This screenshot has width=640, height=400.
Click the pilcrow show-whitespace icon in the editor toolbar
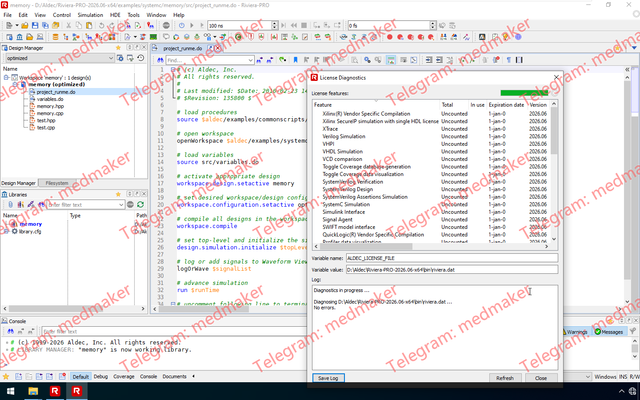(x=509, y=60)
